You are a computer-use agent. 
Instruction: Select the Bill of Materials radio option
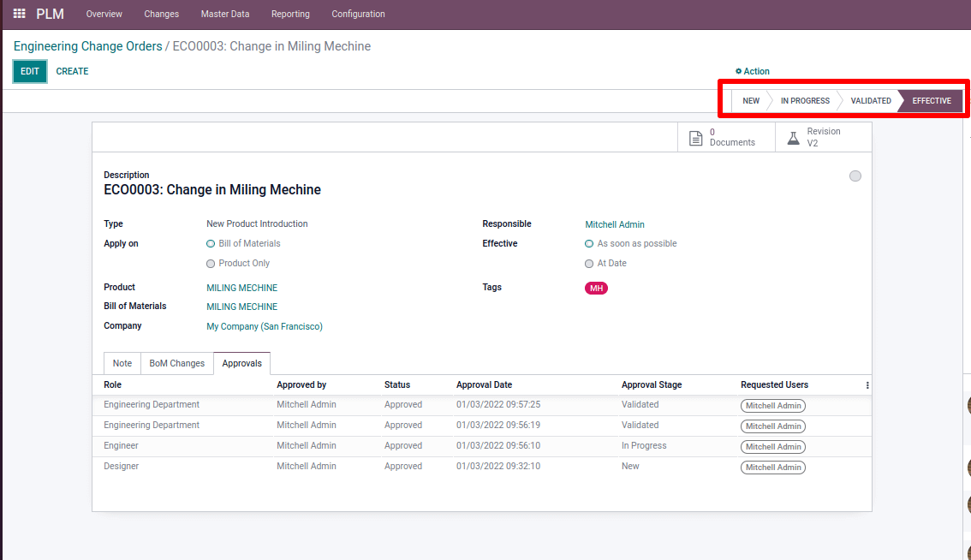pyautogui.click(x=211, y=243)
